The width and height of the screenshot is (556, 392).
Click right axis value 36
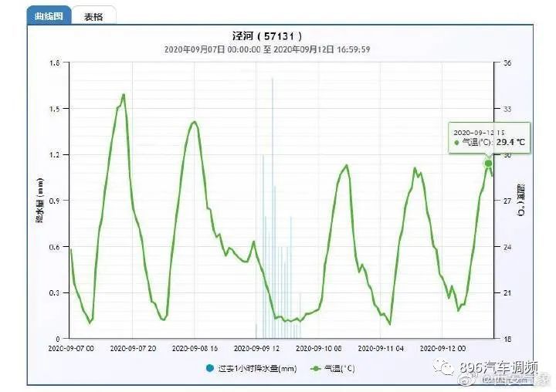[507, 63]
